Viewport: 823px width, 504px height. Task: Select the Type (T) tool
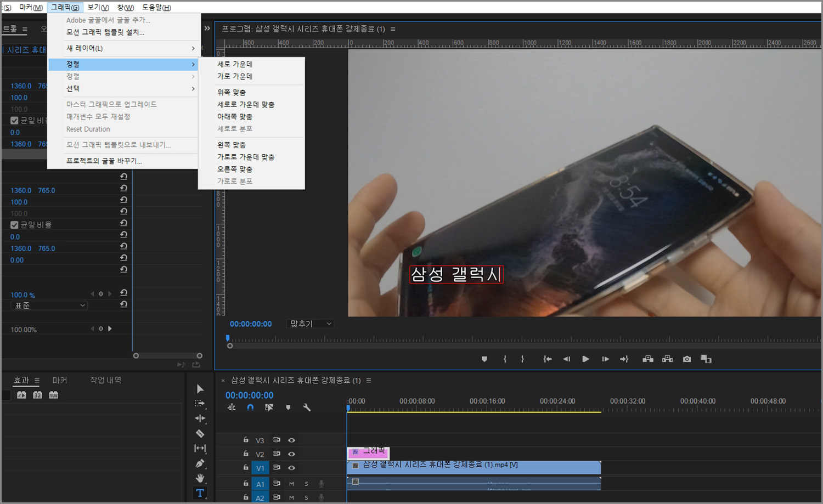tap(200, 493)
